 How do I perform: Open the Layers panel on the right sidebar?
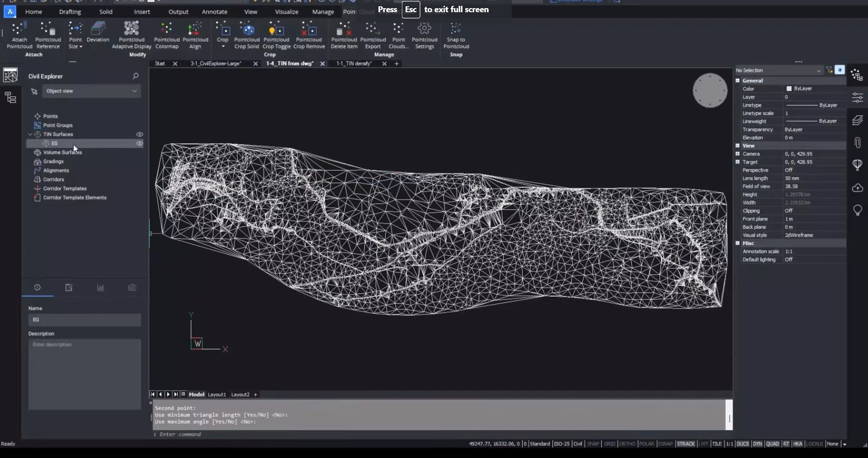pos(858,120)
